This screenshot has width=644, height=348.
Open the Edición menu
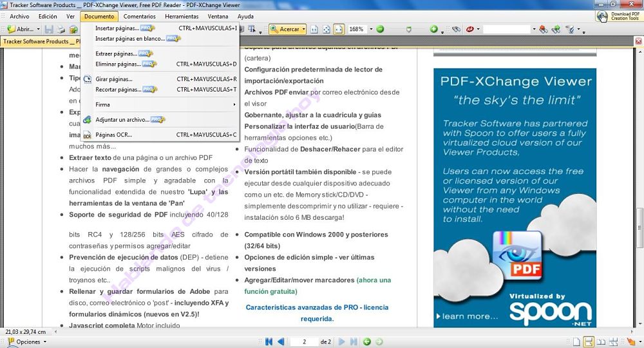click(x=48, y=17)
